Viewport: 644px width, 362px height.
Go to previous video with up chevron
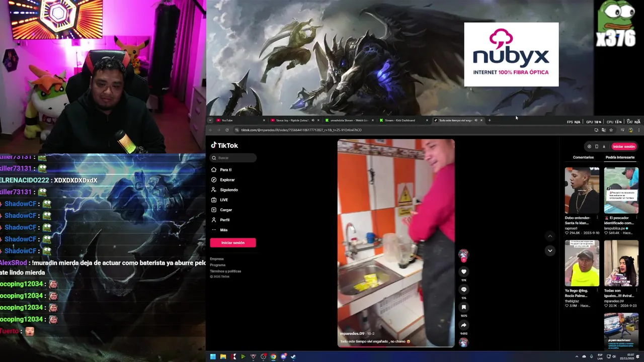point(550,236)
